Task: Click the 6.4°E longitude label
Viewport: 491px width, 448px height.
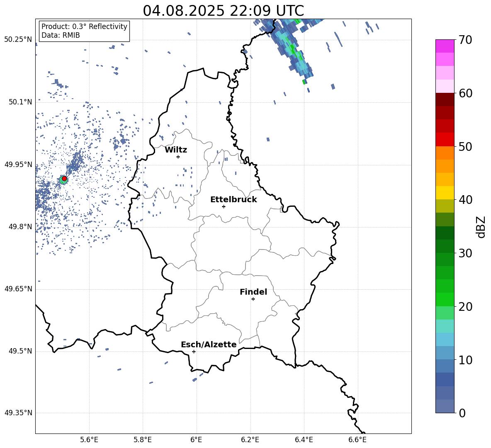Action: coord(304,440)
